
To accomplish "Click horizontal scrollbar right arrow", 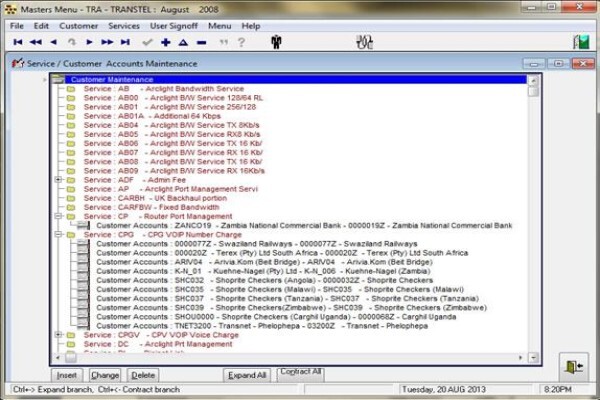I will coord(520,358).
